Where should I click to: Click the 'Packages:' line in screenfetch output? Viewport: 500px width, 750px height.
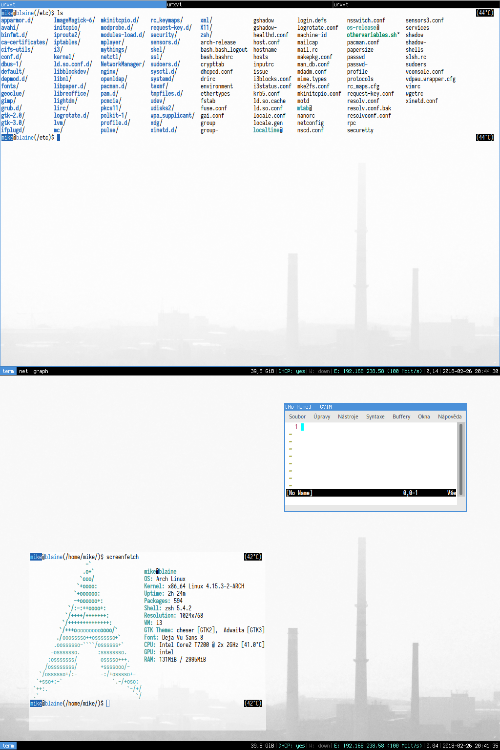click(x=163, y=601)
